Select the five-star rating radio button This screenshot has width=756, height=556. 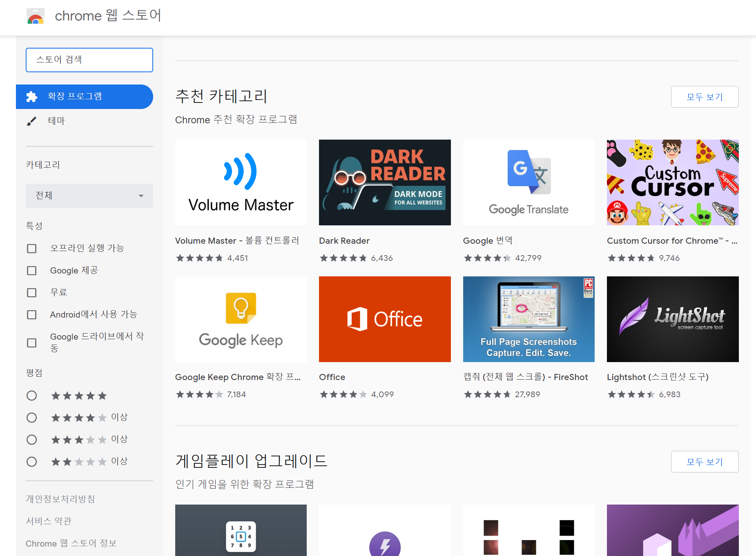point(32,396)
